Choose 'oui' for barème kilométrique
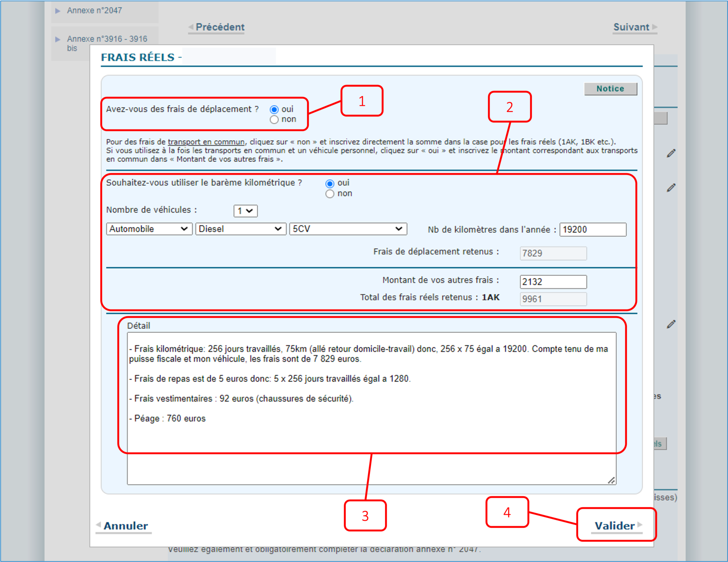728x562 pixels. tap(330, 183)
